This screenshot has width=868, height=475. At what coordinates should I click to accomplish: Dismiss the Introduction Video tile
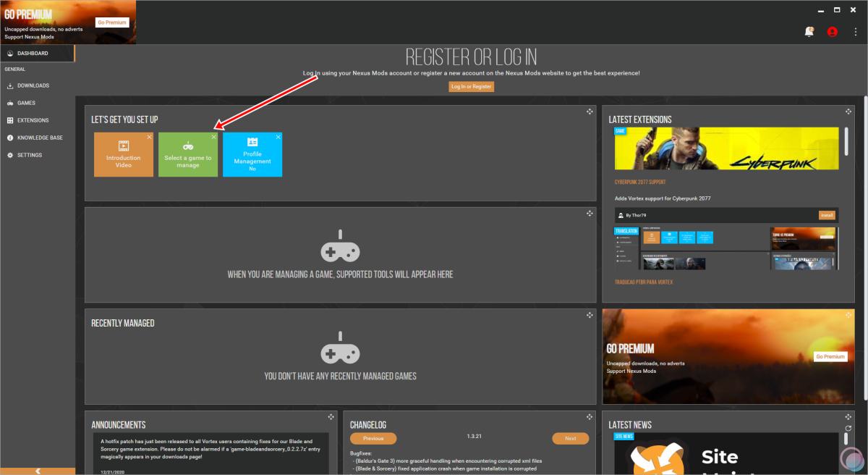(149, 137)
